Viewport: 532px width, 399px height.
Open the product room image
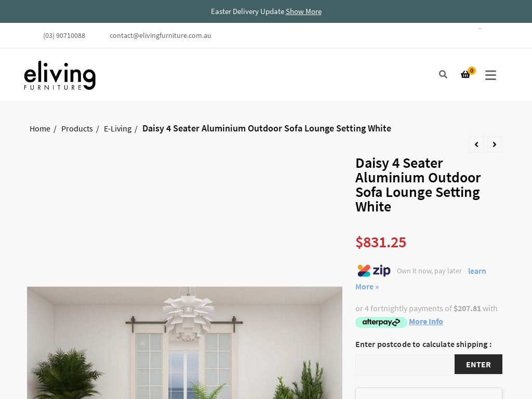pyautogui.click(x=184, y=343)
